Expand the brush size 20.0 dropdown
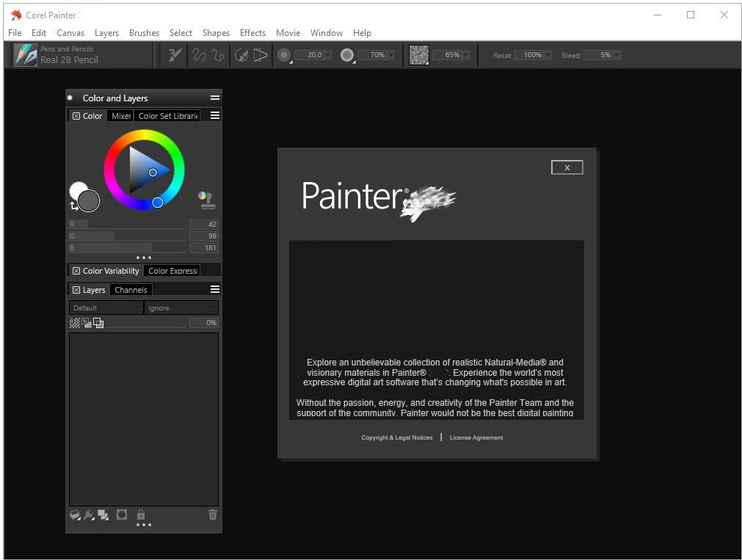 327,55
